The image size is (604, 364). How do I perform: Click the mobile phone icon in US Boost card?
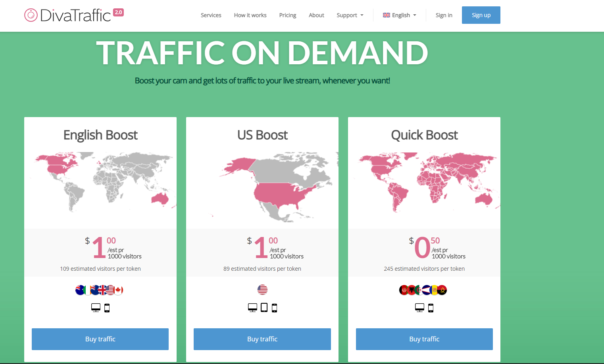pos(274,308)
